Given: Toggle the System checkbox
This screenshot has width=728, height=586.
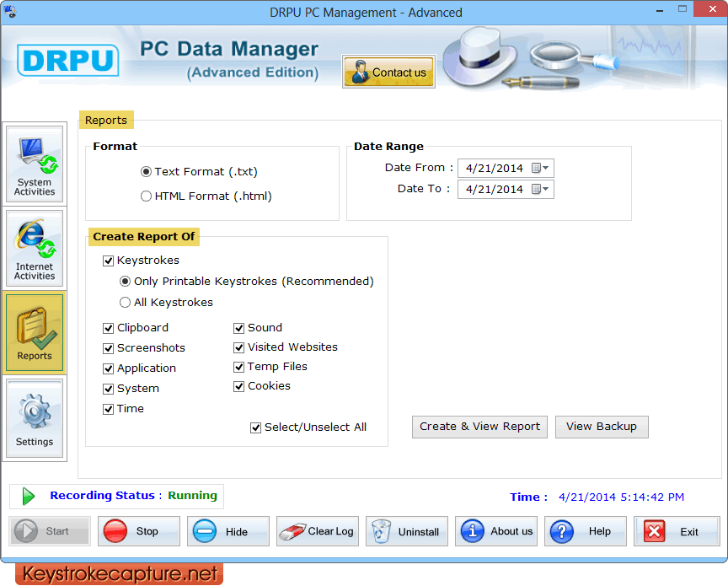Looking at the screenshot, I should [x=108, y=389].
